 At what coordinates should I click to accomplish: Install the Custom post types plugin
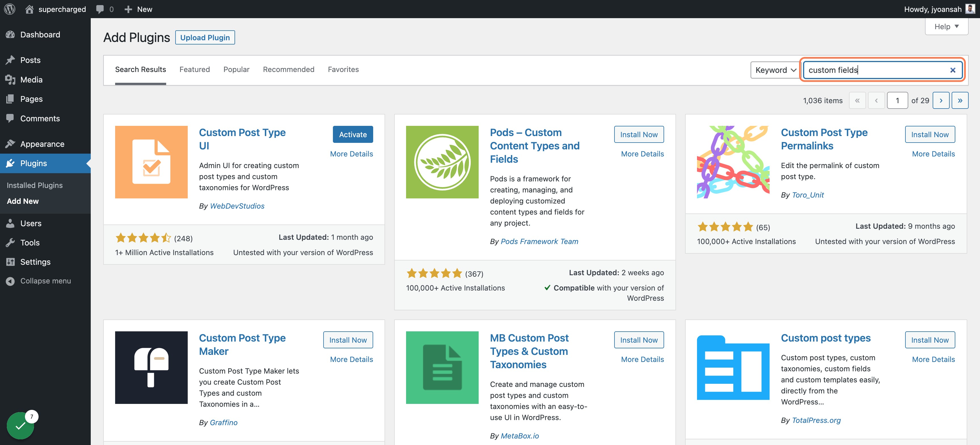coord(930,340)
